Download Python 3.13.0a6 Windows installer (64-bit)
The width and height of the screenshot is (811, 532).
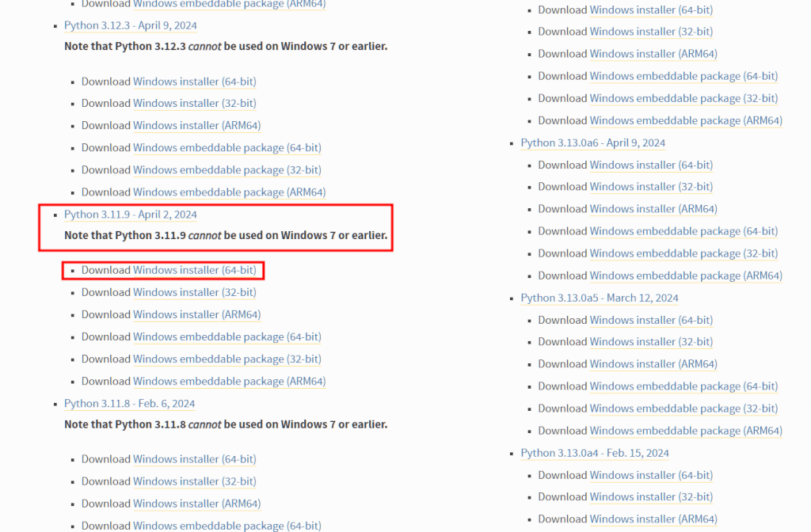651,165
